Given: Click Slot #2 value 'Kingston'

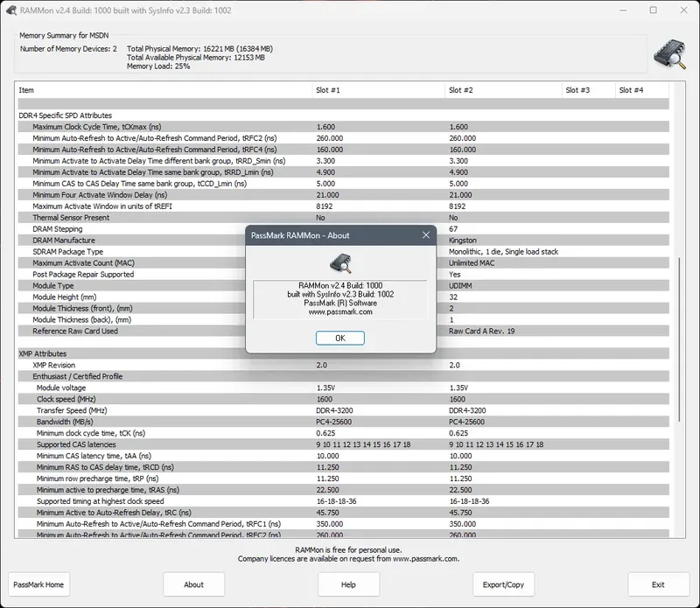Looking at the screenshot, I should coord(463,241).
